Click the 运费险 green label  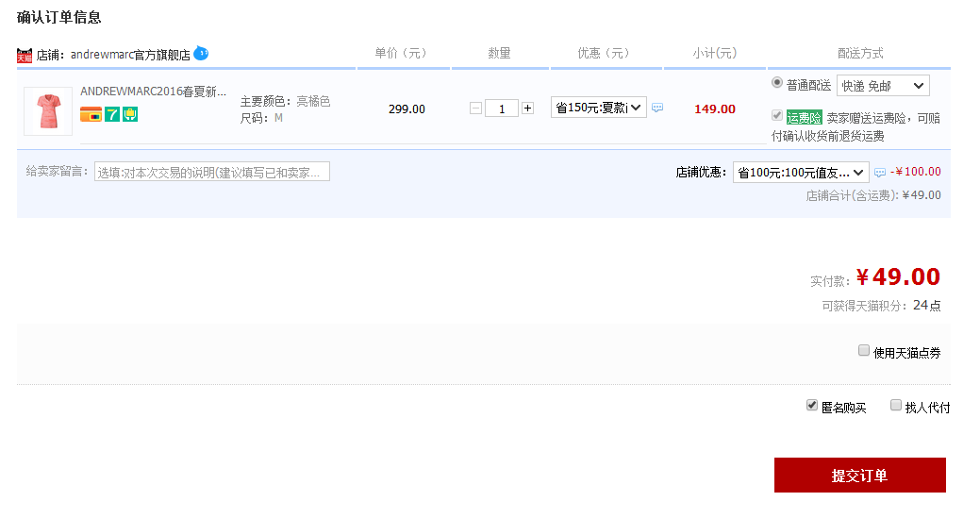(x=804, y=118)
